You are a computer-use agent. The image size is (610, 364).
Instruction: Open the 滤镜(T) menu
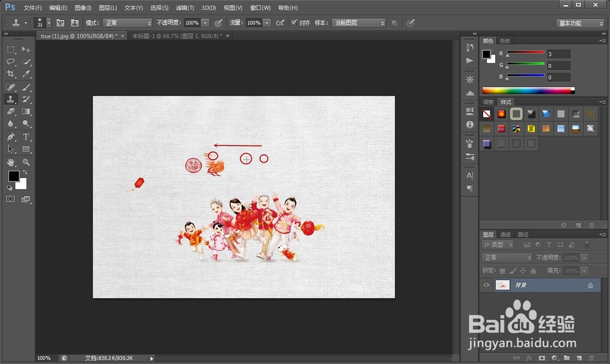pyautogui.click(x=185, y=8)
